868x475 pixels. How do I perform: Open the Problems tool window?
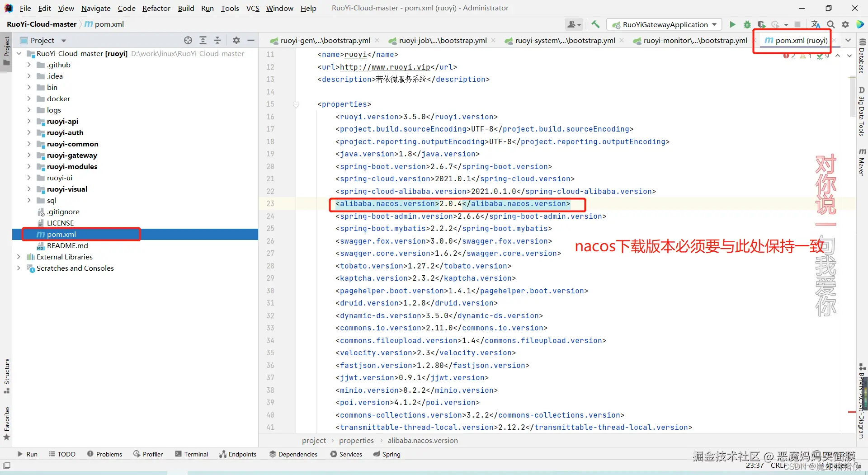tap(104, 454)
